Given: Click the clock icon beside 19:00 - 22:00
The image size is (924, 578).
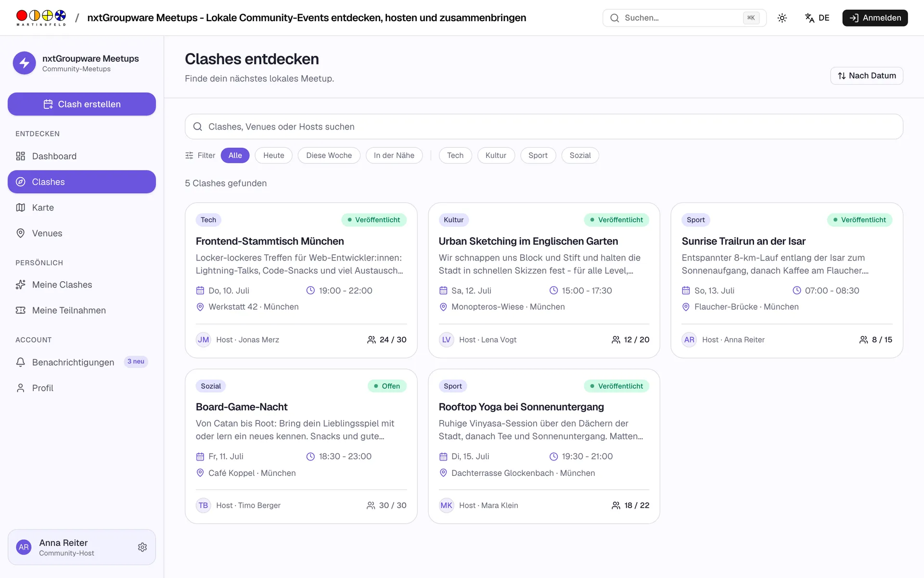Looking at the screenshot, I should [x=310, y=290].
